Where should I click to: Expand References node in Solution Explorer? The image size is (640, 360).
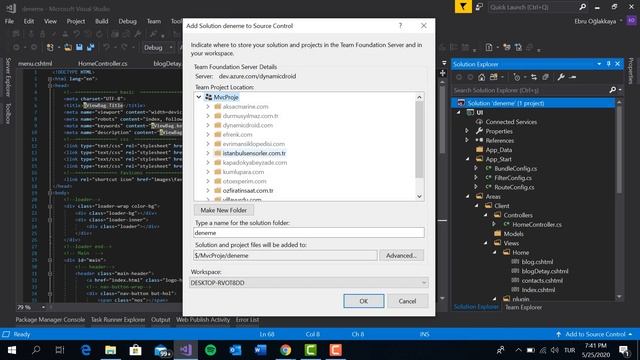point(467,140)
